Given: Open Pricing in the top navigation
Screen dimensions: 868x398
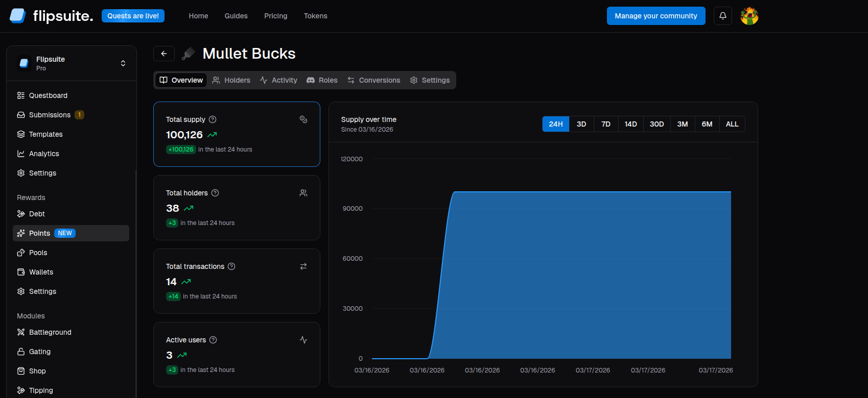Looking at the screenshot, I should click(275, 16).
